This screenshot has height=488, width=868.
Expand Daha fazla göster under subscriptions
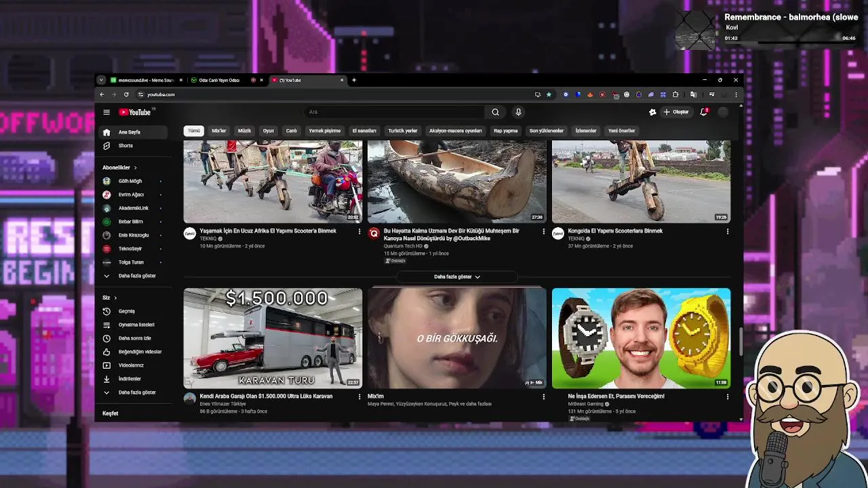pyautogui.click(x=136, y=276)
